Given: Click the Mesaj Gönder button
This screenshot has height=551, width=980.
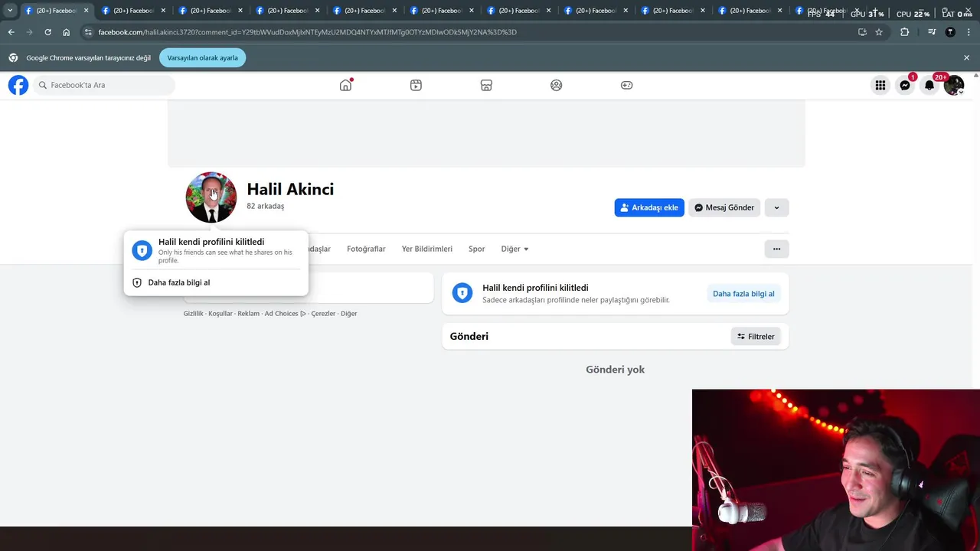Looking at the screenshot, I should tap(724, 207).
